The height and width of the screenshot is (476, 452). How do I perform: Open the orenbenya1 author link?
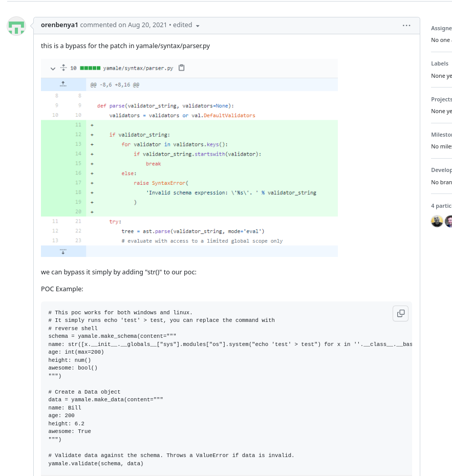59,25
